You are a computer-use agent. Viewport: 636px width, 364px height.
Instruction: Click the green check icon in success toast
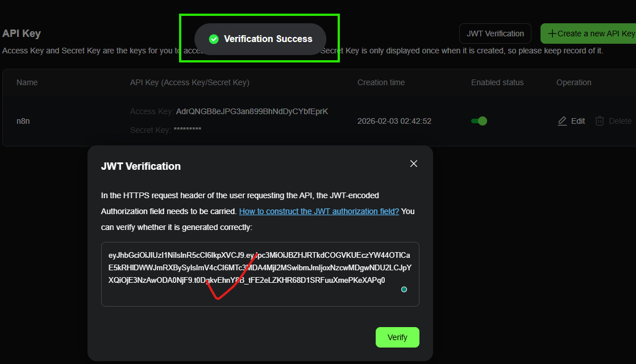tap(214, 39)
